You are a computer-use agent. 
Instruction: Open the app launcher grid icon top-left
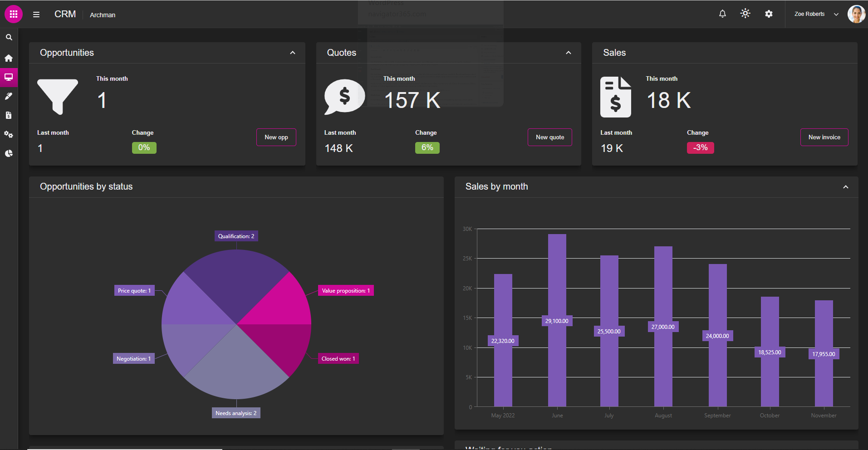click(13, 14)
